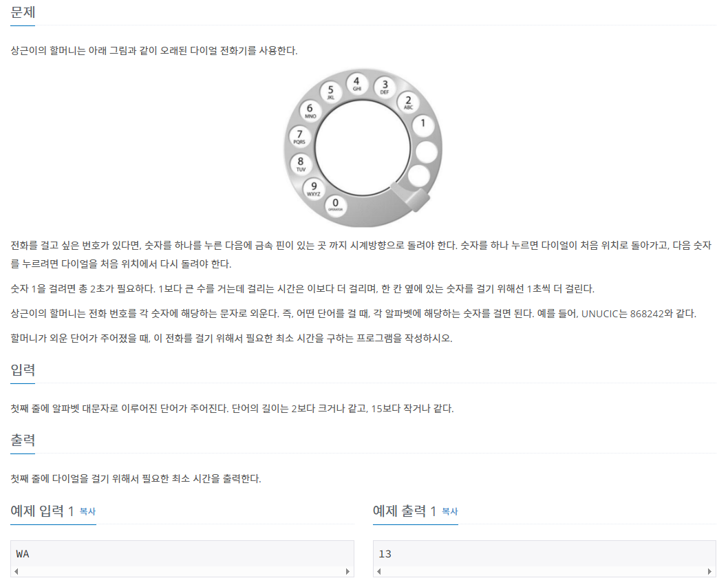Click the number 1 hole on the dial
The height and width of the screenshot is (587, 728).
(423, 125)
